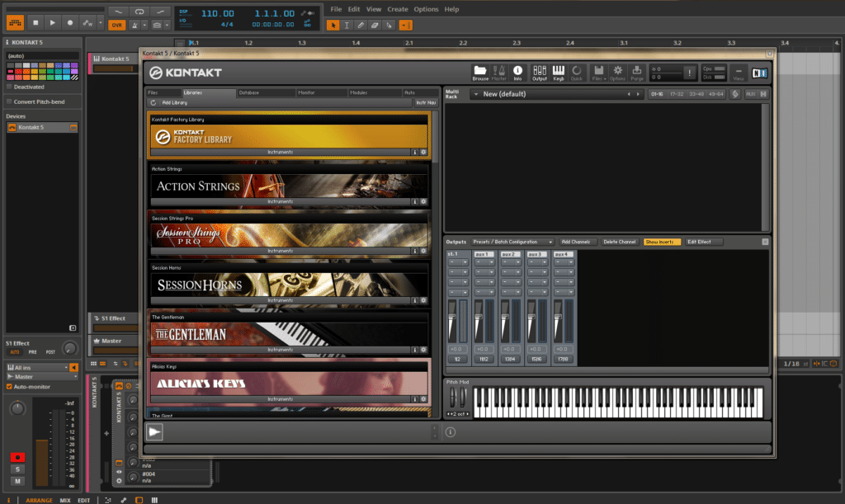This screenshot has width=845, height=504.
Task: Open device settings gear in Kontakt 5 device
Action: tap(119, 481)
